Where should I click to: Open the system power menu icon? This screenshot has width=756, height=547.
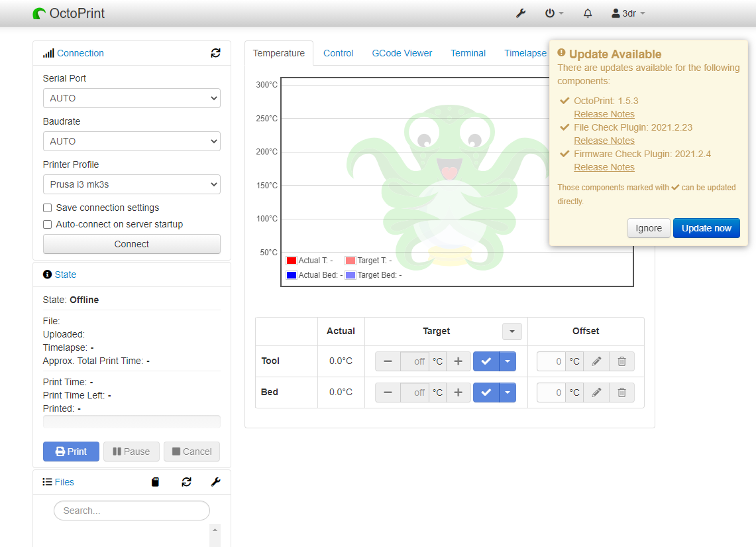click(x=554, y=13)
